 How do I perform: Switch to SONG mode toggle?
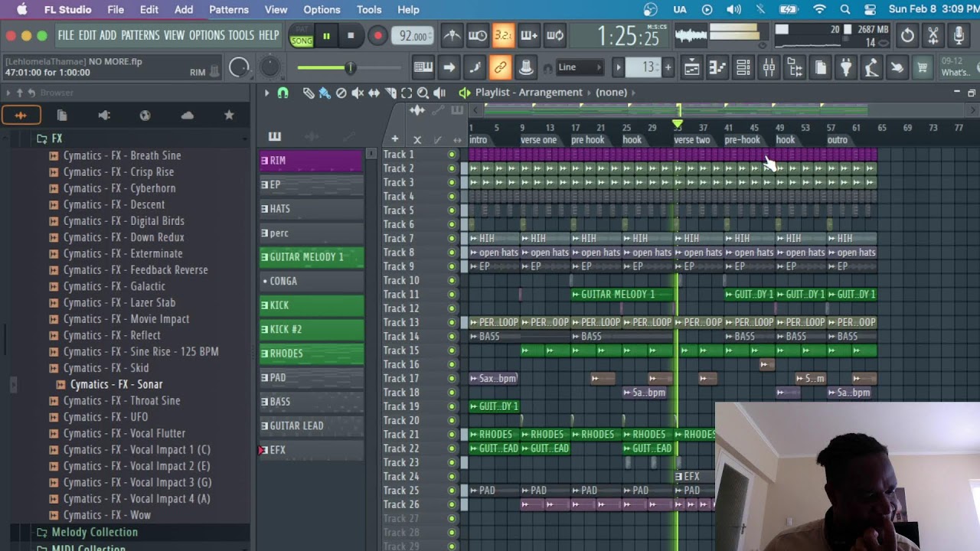coord(301,41)
